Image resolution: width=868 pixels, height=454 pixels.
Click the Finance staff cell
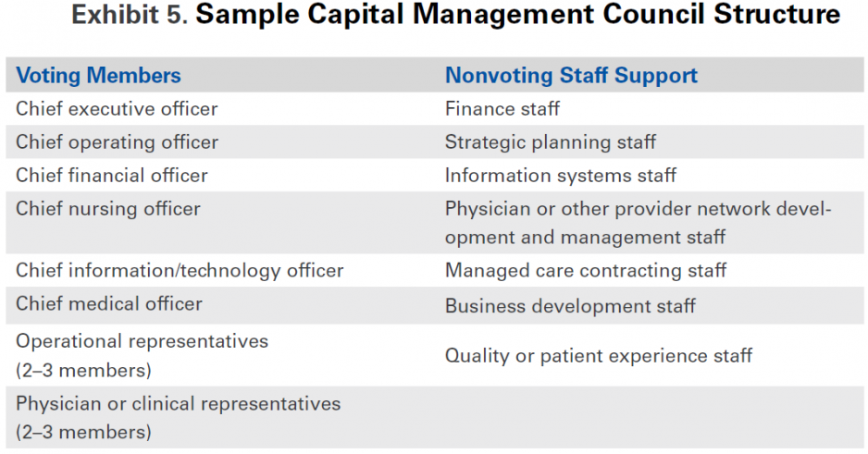coord(502,109)
